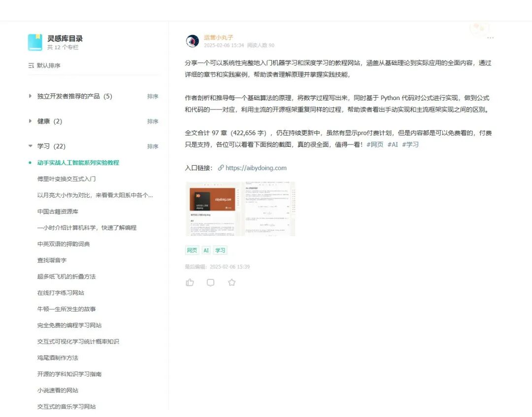The width and height of the screenshot is (532, 417).
Task: Click the 灵感库目录 title
Action: point(65,38)
